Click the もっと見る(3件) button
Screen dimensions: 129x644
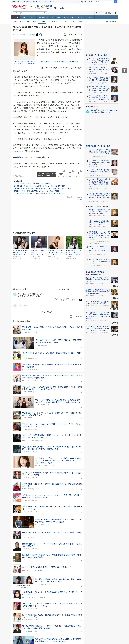pos(47,312)
